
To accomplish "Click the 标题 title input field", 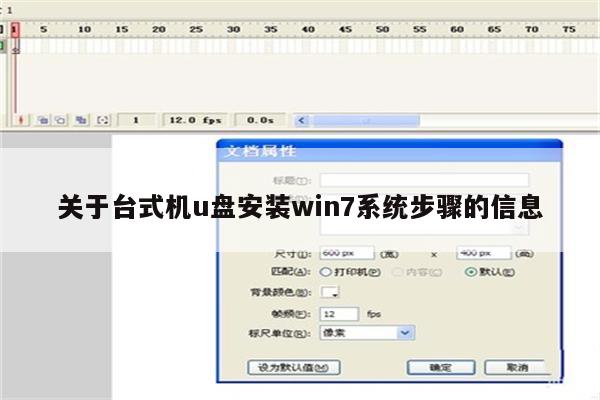I will [424, 180].
